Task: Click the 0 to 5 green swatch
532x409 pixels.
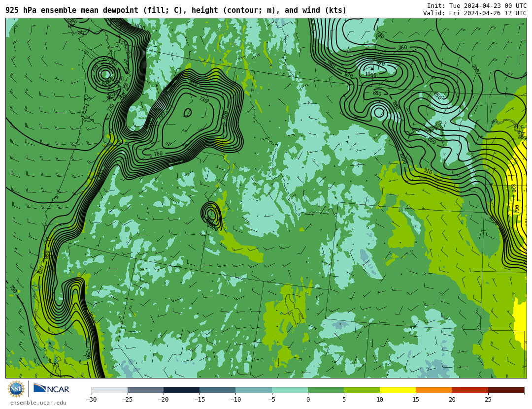Action: point(326,390)
